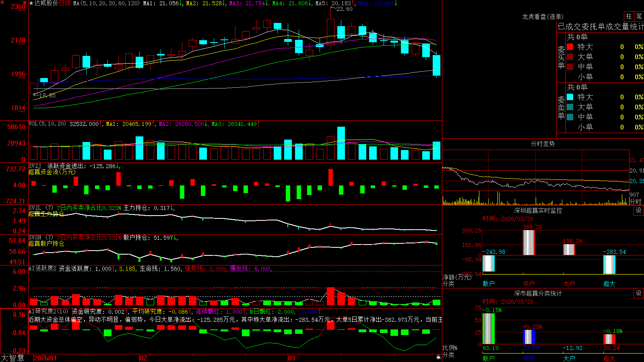Click the 23.60 high price label
The height and width of the screenshot is (362, 644).
(345, 9)
